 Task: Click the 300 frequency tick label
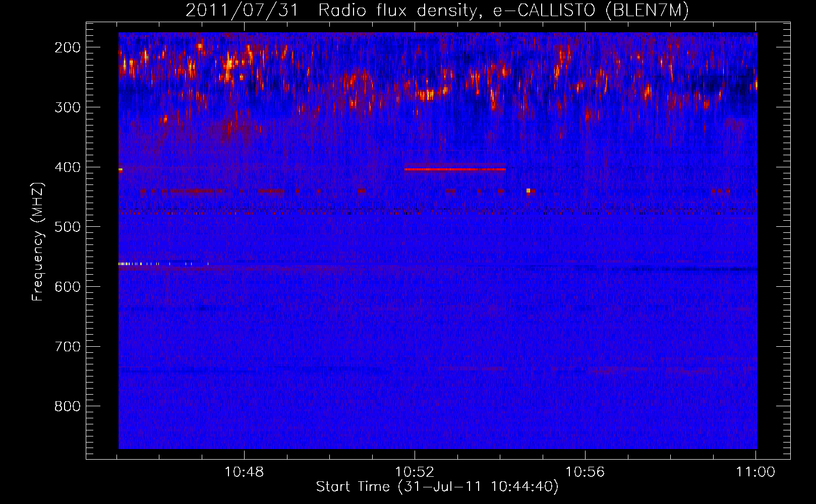67,107
